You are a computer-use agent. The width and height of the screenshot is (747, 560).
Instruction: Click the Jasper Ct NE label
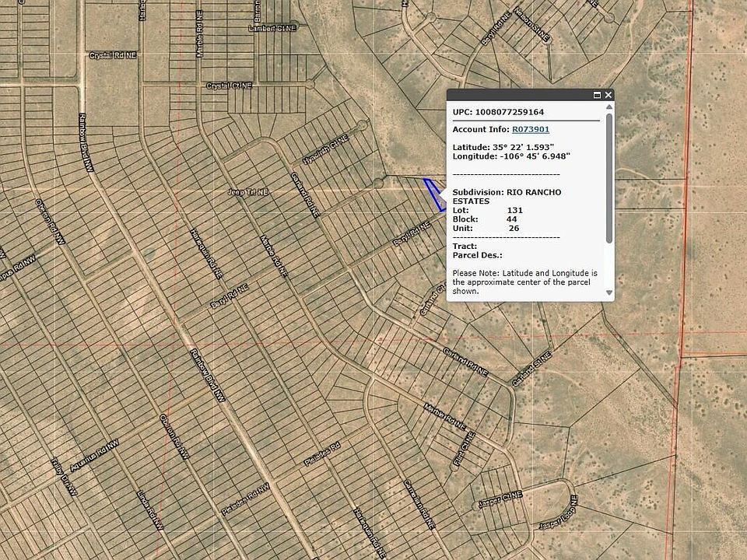500,500
